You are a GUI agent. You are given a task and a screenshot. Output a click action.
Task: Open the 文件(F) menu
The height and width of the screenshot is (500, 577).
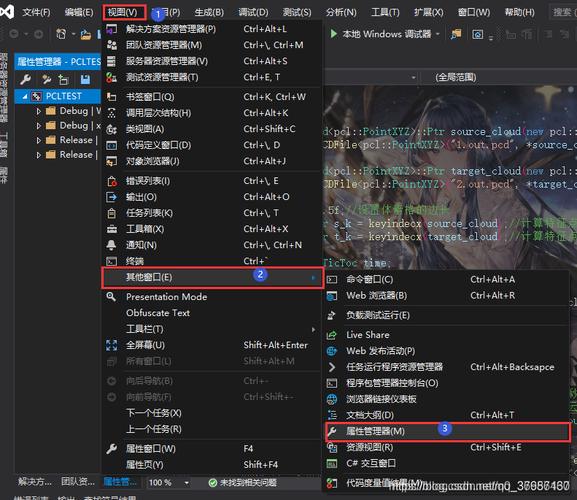[36, 13]
